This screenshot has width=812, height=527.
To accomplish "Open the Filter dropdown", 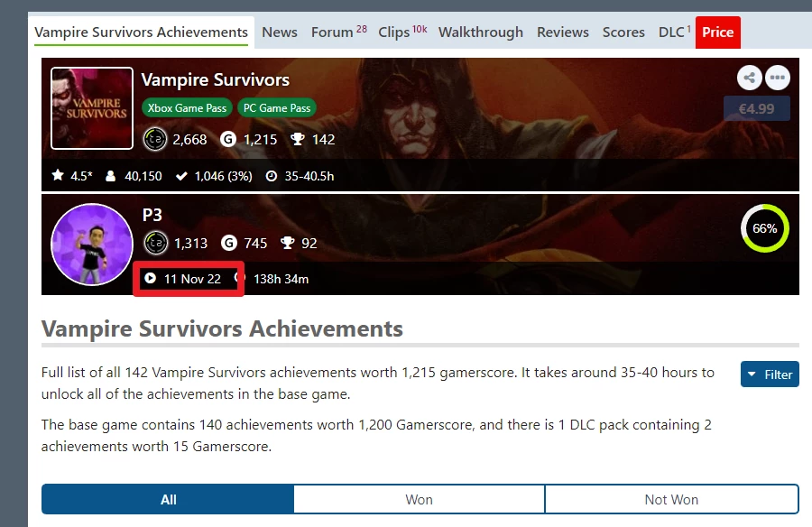I will click(x=770, y=374).
